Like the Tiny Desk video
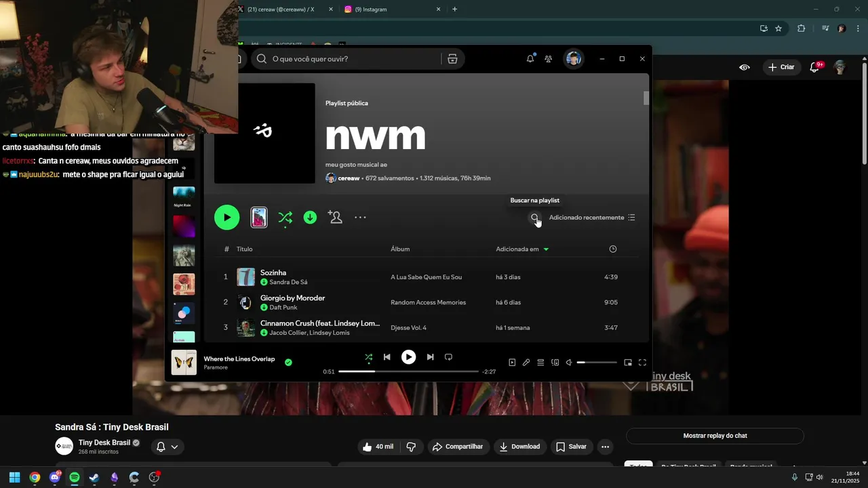The width and height of the screenshot is (868, 488). [x=378, y=447]
